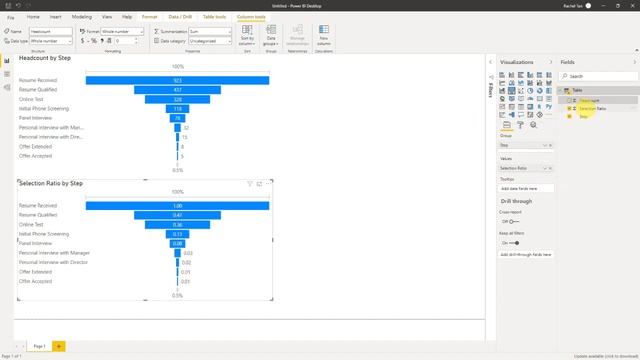Image resolution: width=640 pixels, height=360 pixels.
Task: Check the Headcount field checkbox
Action: coord(569,100)
